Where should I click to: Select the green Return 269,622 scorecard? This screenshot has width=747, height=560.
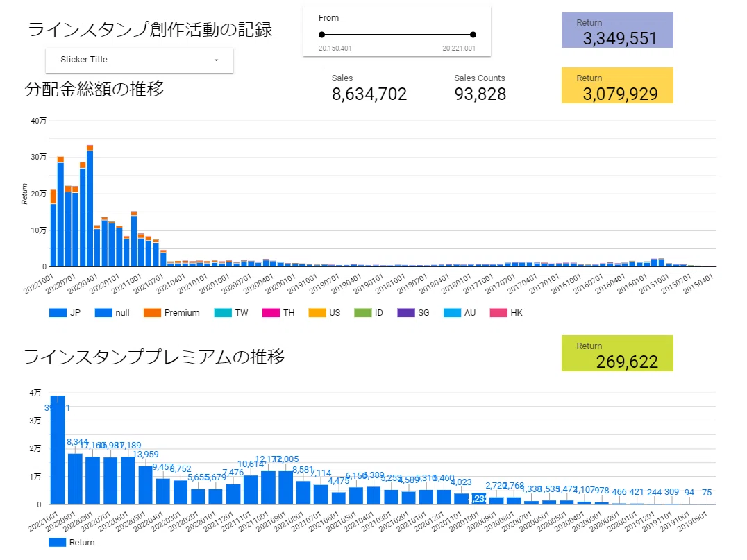coord(617,353)
